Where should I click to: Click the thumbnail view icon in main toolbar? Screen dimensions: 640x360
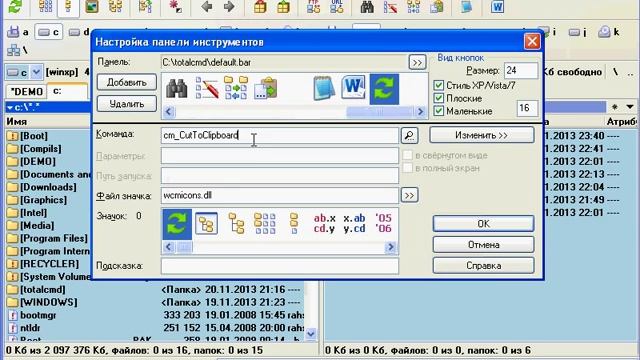click(92, 7)
